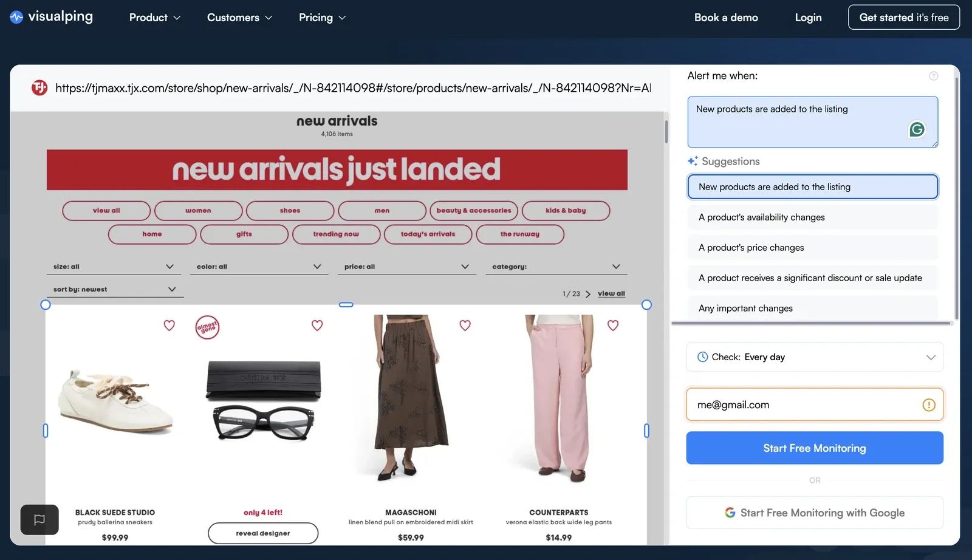This screenshot has height=560, width=972.
Task: Click the right-edge selection handle
Action: pyautogui.click(x=646, y=431)
